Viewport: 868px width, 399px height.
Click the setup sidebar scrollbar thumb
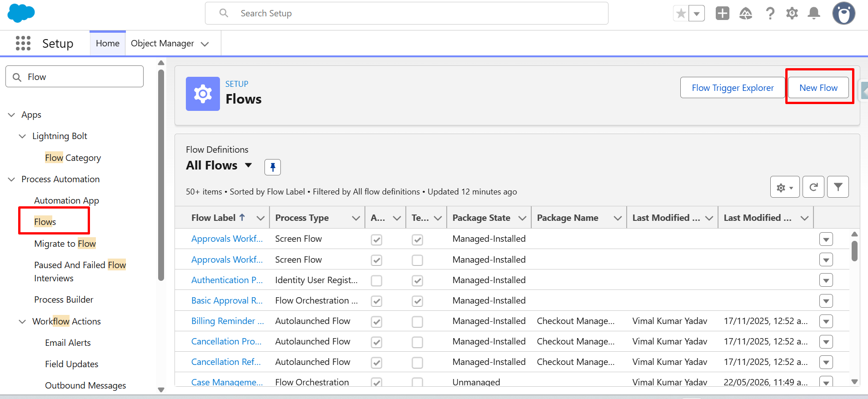point(161,175)
